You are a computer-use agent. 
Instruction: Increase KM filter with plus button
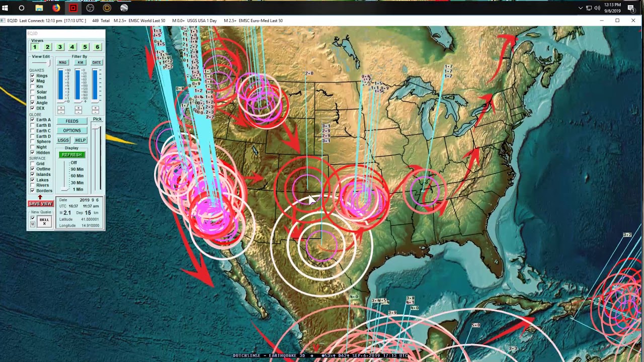78,108
